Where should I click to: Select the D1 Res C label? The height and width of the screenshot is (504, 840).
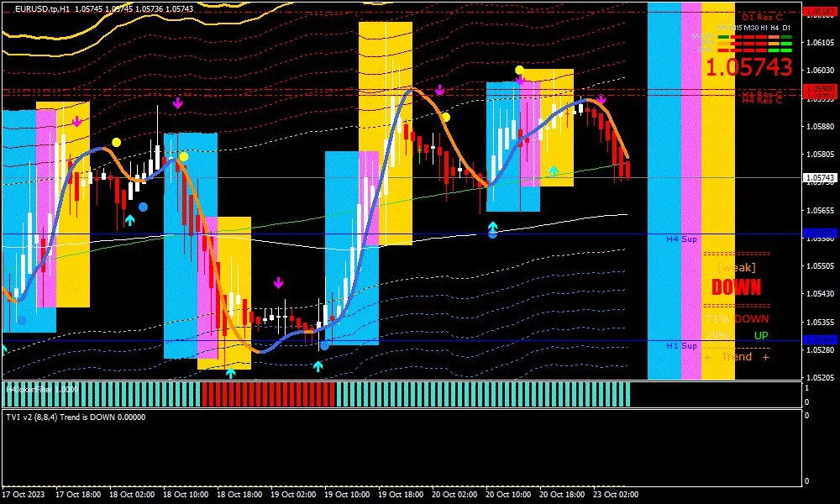pyautogui.click(x=762, y=17)
